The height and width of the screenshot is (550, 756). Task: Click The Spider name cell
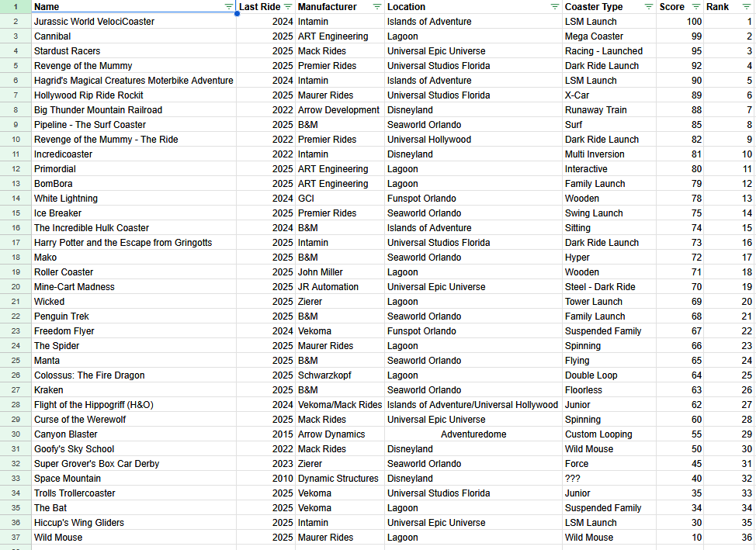(134, 346)
